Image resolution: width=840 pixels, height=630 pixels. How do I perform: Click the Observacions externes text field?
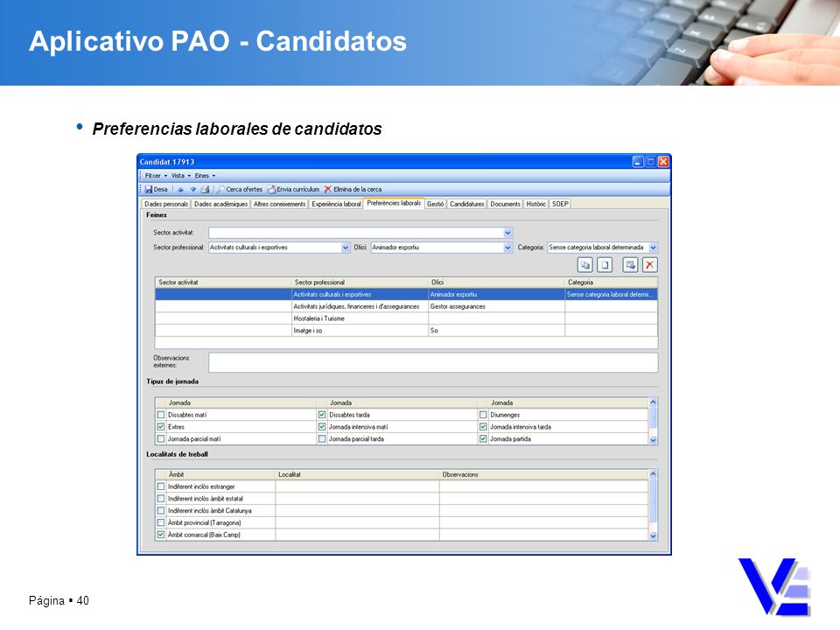433,362
